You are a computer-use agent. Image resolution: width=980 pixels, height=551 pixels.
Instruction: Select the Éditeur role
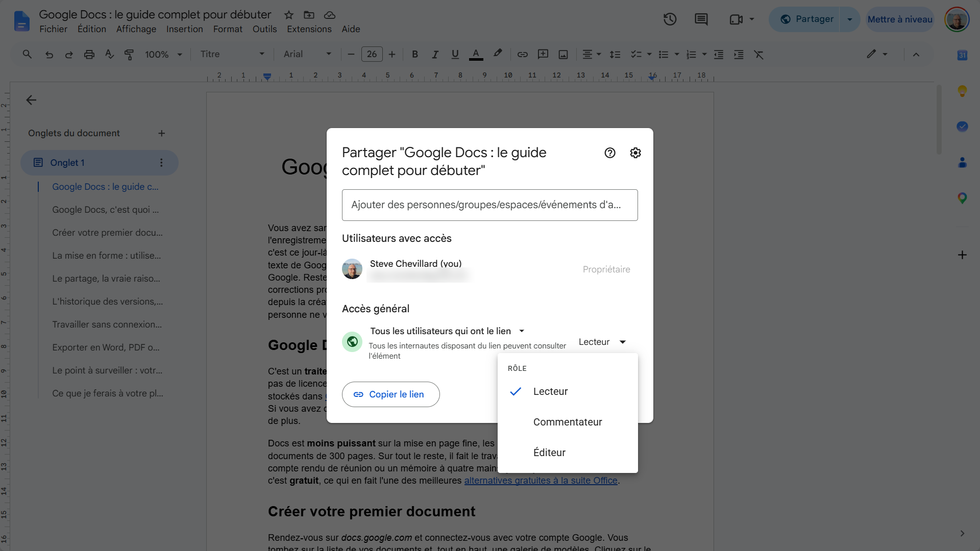point(568,453)
